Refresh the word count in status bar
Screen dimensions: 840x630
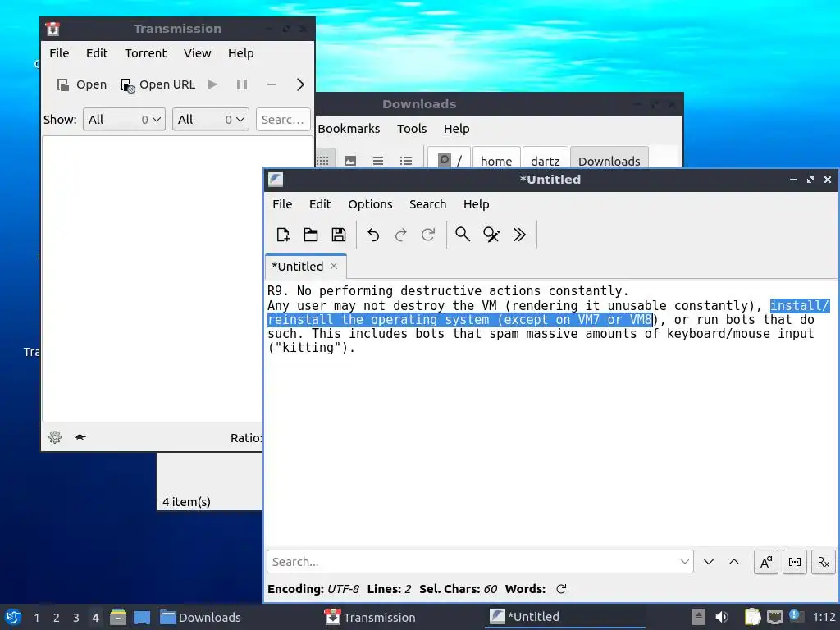(x=561, y=589)
